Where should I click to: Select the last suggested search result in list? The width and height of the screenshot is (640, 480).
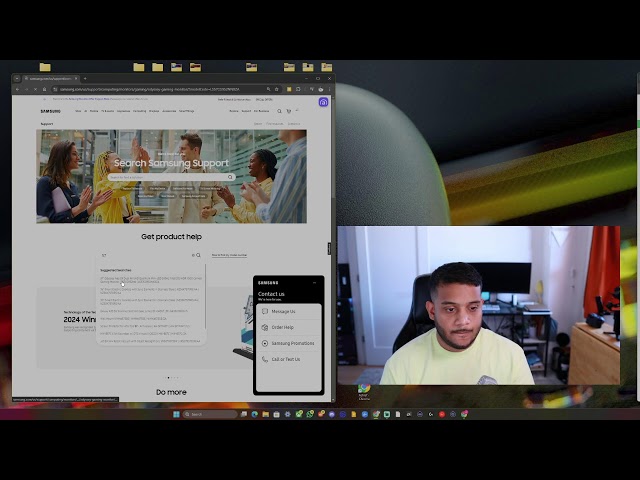(x=150, y=341)
